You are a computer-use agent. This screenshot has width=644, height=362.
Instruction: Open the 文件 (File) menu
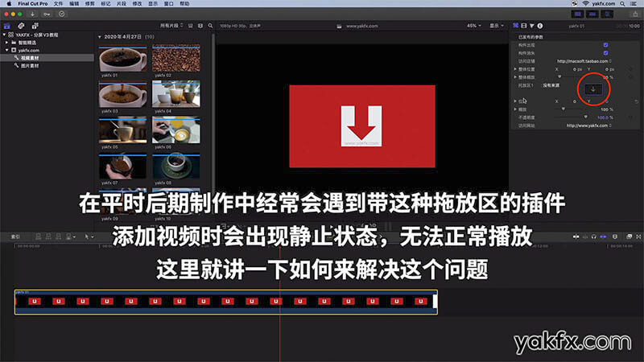[58, 3]
